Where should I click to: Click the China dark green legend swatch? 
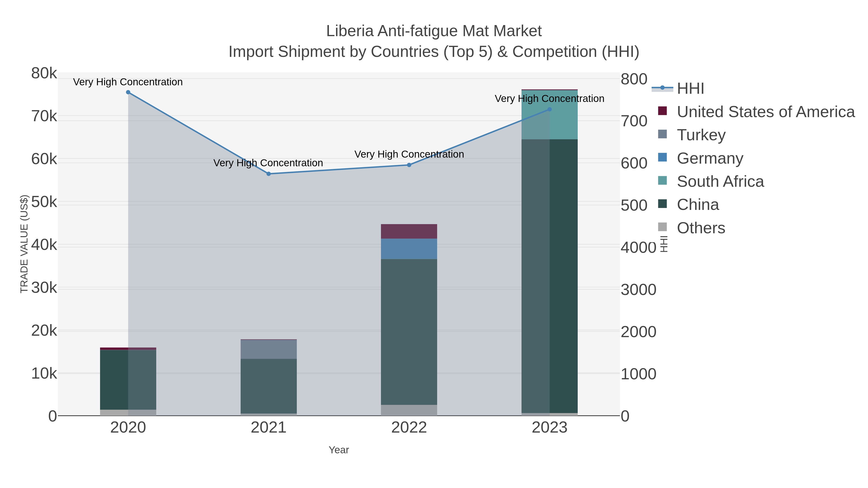[663, 204]
